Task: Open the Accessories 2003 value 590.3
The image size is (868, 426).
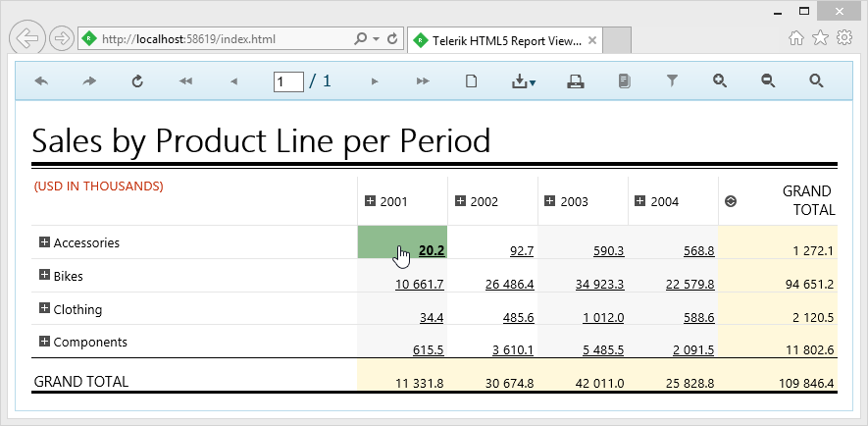Action: pos(609,251)
